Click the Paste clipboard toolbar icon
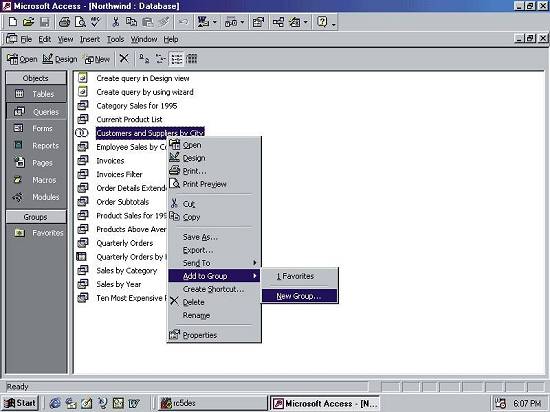Viewport: 550px width, 412px height. coord(147,22)
